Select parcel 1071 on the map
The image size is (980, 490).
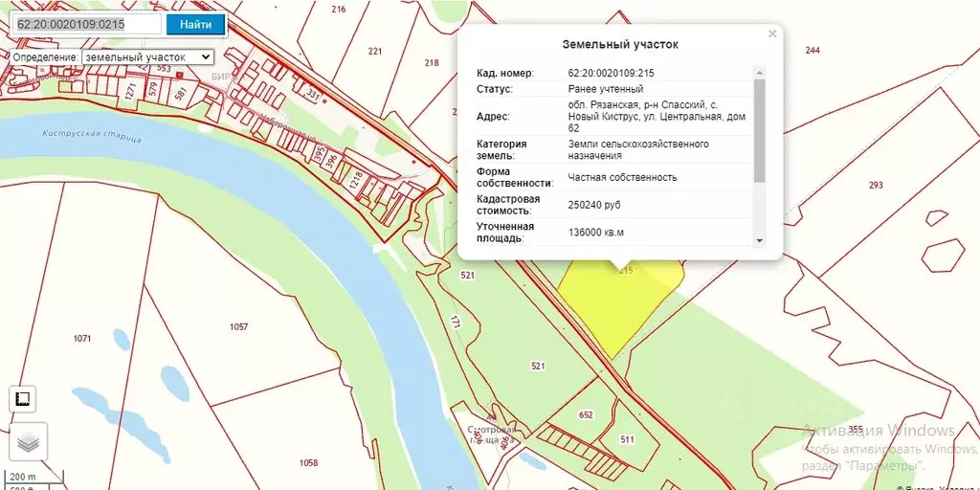coord(82,339)
